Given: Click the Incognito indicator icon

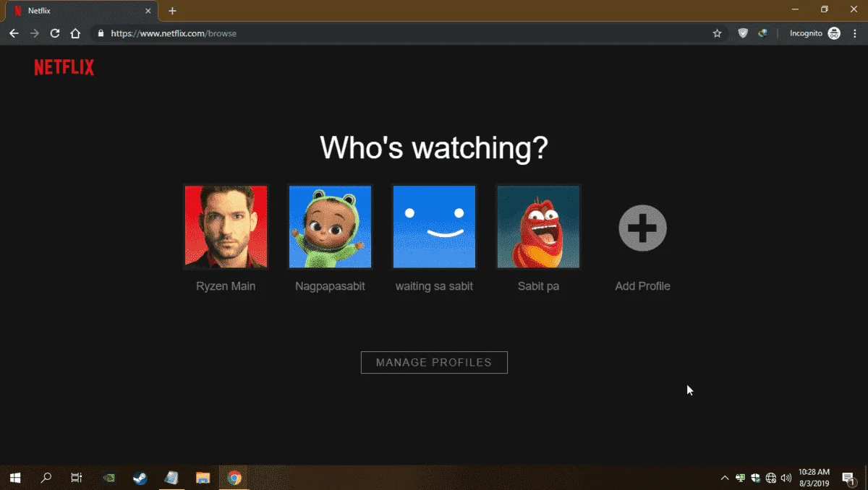Looking at the screenshot, I should pos(834,33).
